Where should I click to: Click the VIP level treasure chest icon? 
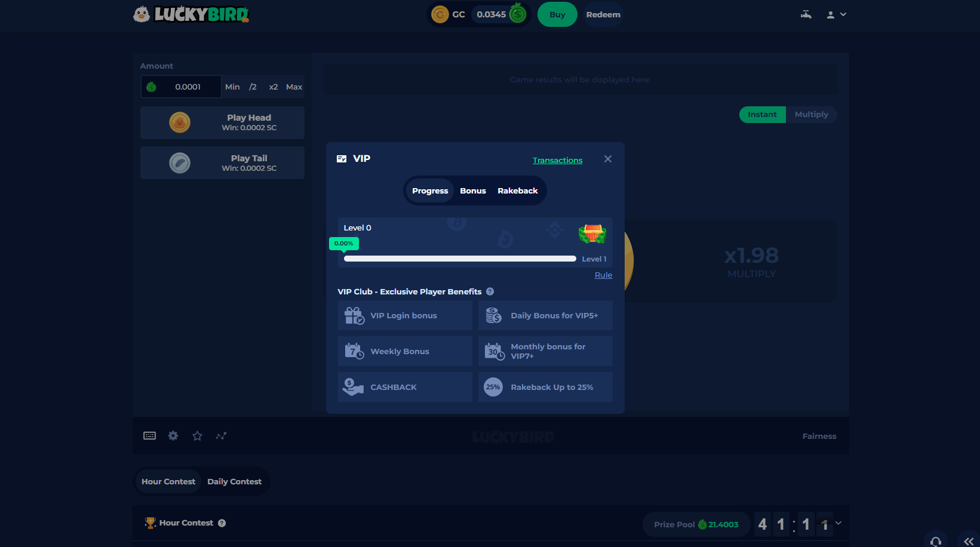592,233
